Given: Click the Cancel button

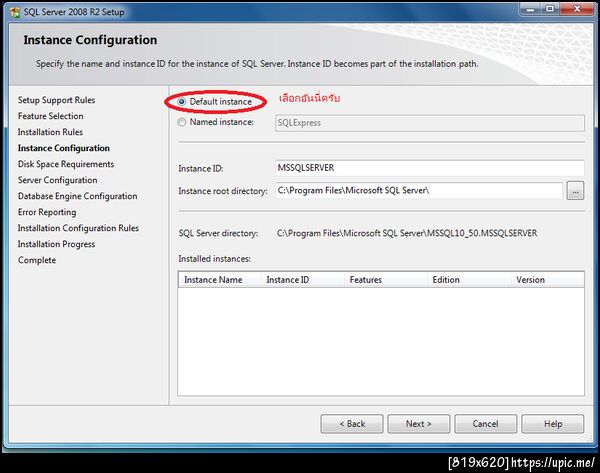Looking at the screenshot, I should [486, 424].
